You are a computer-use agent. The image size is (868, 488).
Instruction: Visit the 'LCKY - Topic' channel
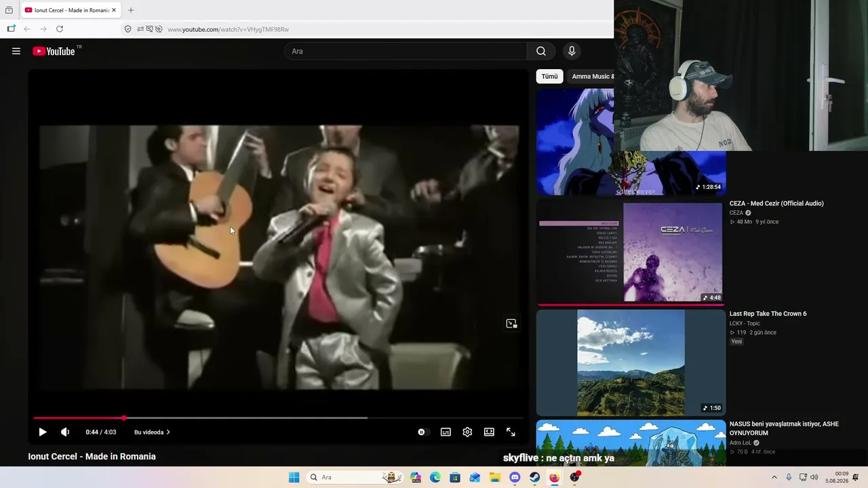(745, 323)
